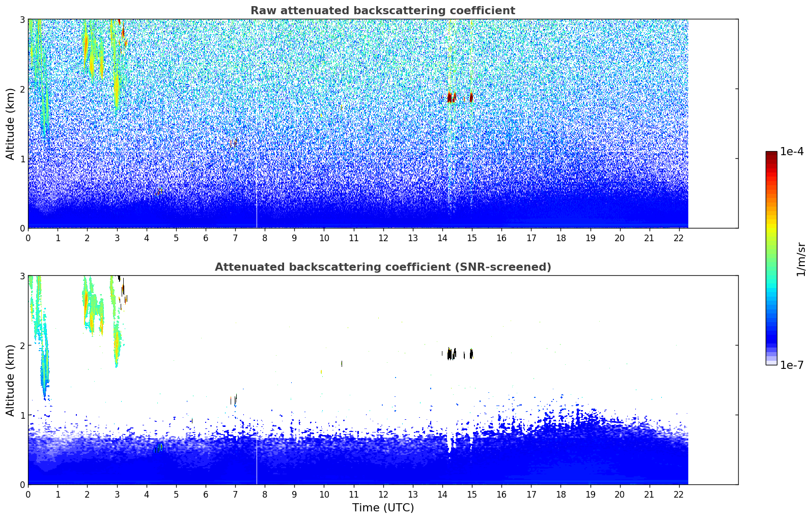Click the 'Attenuated backscattering coefficient (SNR-screened)' title
The width and height of the screenshot is (812, 519).
pyautogui.click(x=383, y=267)
